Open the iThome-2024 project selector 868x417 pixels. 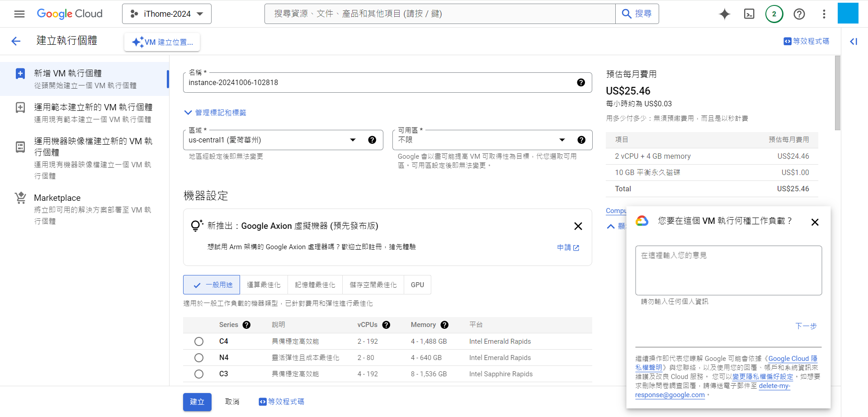click(x=167, y=14)
